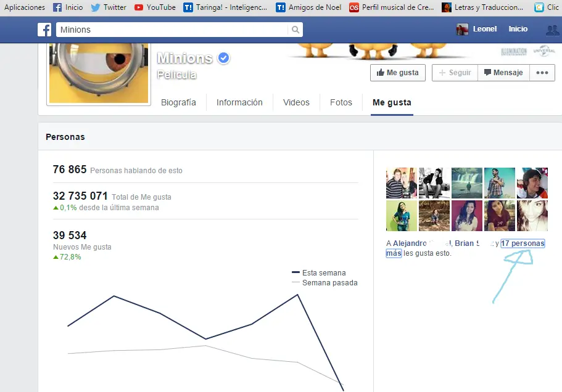The image size is (562, 392).
Task: Open friend photo of person sitting outdoors on leaves
Action: pos(434,216)
